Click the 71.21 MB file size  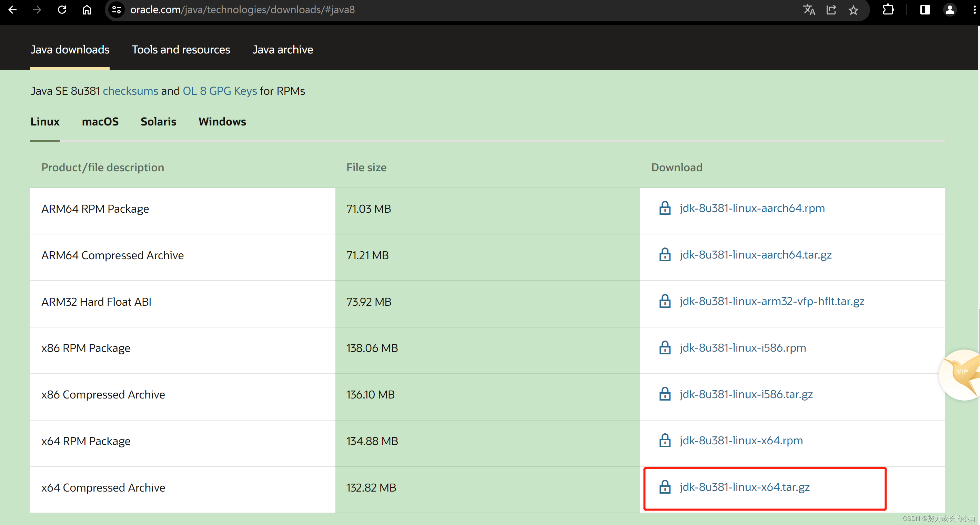[x=367, y=255]
